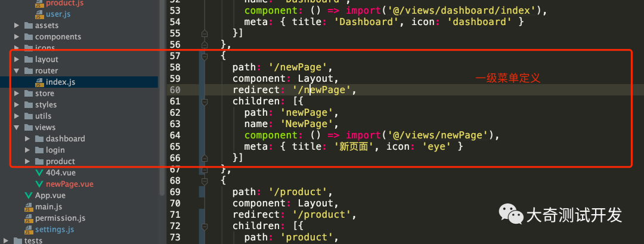Expand the login folder arrow
The image size is (644, 244).
point(27,150)
